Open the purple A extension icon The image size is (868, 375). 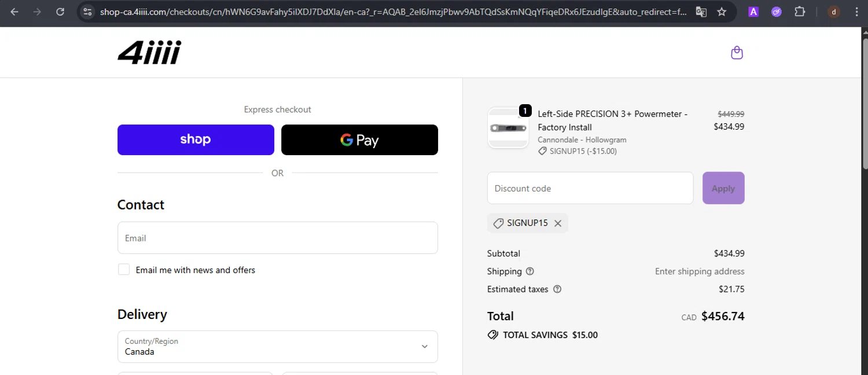coord(753,12)
